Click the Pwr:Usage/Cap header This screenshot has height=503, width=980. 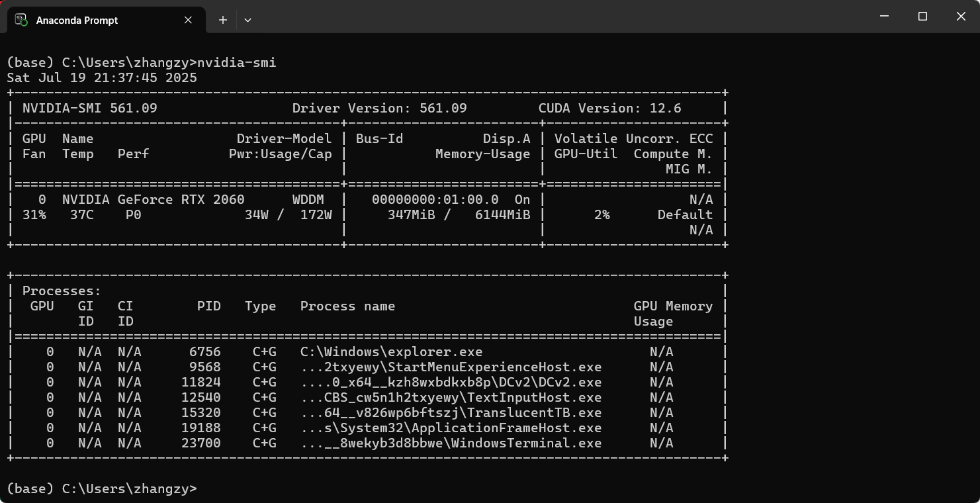pos(281,154)
